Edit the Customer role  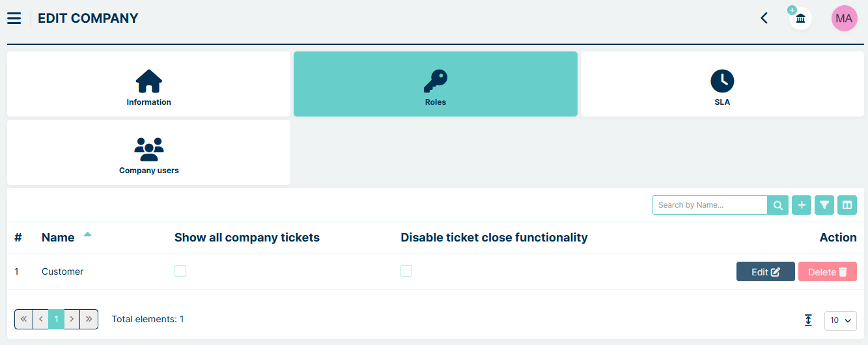coord(765,272)
